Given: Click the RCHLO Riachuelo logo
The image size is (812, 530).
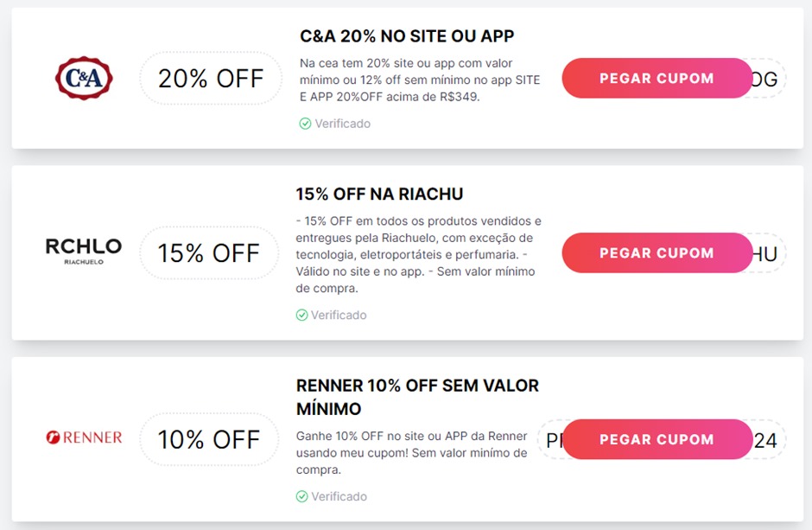Looking at the screenshot, I should 84,252.
